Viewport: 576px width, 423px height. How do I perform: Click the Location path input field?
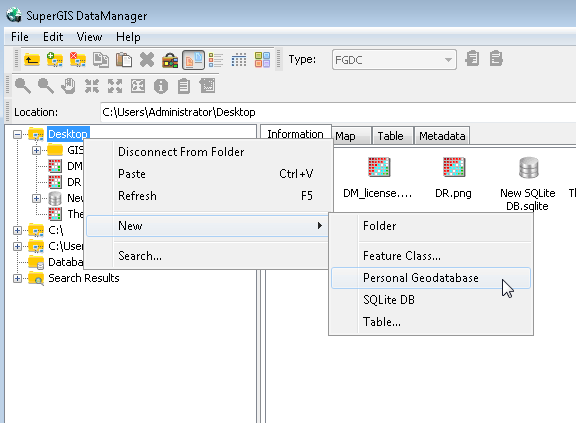(x=338, y=112)
